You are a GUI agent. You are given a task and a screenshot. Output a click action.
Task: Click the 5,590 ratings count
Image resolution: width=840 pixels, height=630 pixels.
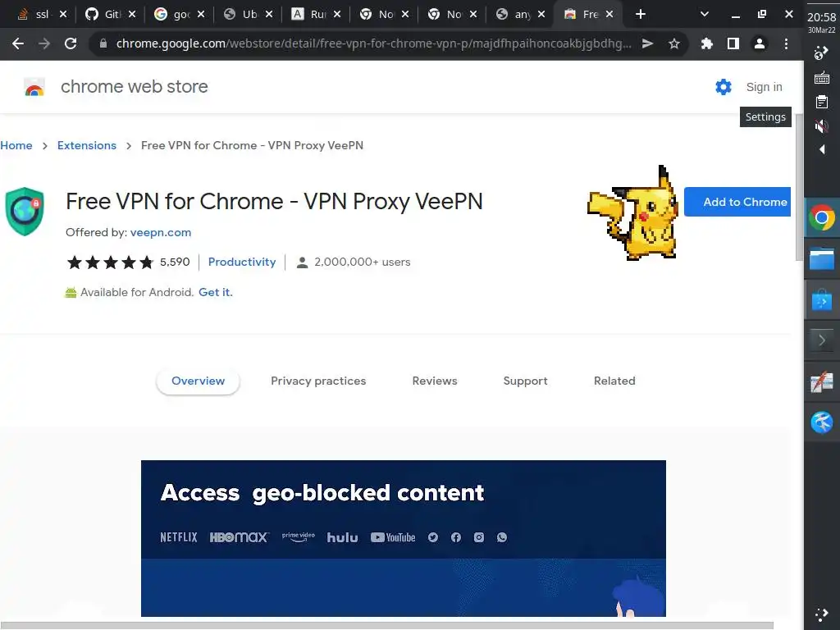175,262
